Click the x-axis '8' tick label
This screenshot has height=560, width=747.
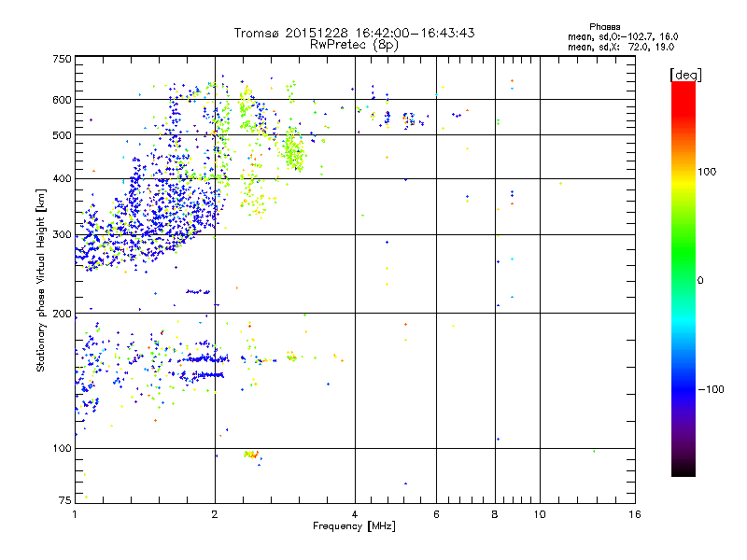(x=495, y=514)
